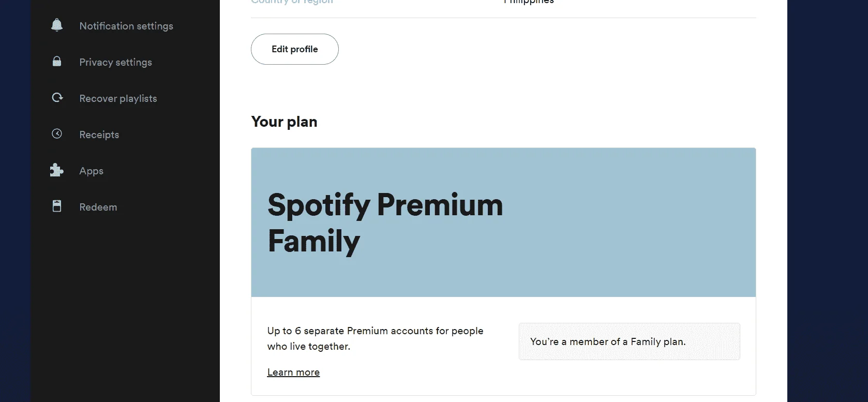Click the card icon beside Redeem
The width and height of the screenshot is (868, 402).
pyautogui.click(x=57, y=206)
